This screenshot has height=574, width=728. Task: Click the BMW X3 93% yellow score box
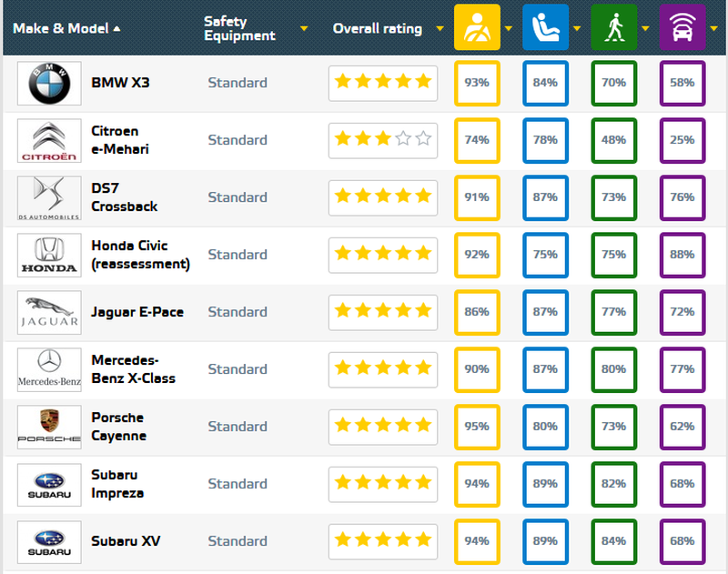[x=477, y=83]
